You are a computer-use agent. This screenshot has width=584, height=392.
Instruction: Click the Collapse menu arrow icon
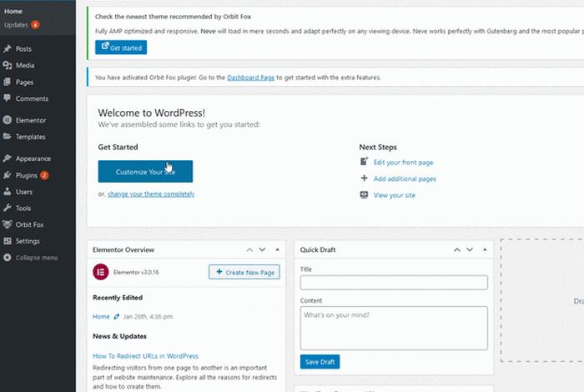pyautogui.click(x=7, y=257)
